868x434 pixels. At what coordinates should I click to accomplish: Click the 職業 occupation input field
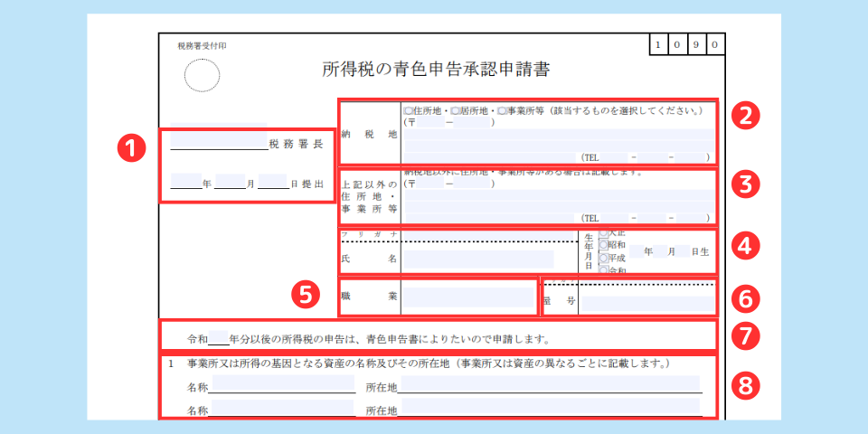click(467, 297)
